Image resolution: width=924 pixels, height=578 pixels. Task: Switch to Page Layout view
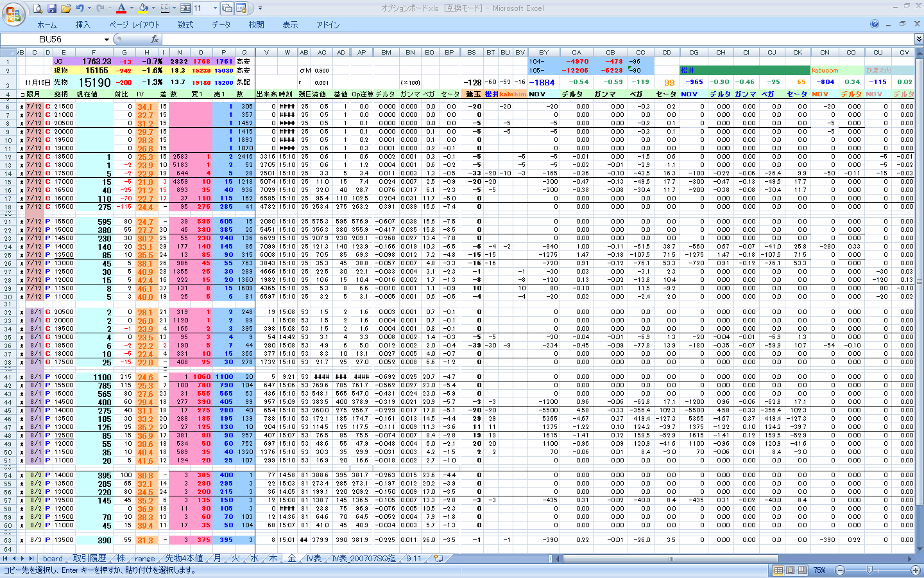[x=790, y=570]
